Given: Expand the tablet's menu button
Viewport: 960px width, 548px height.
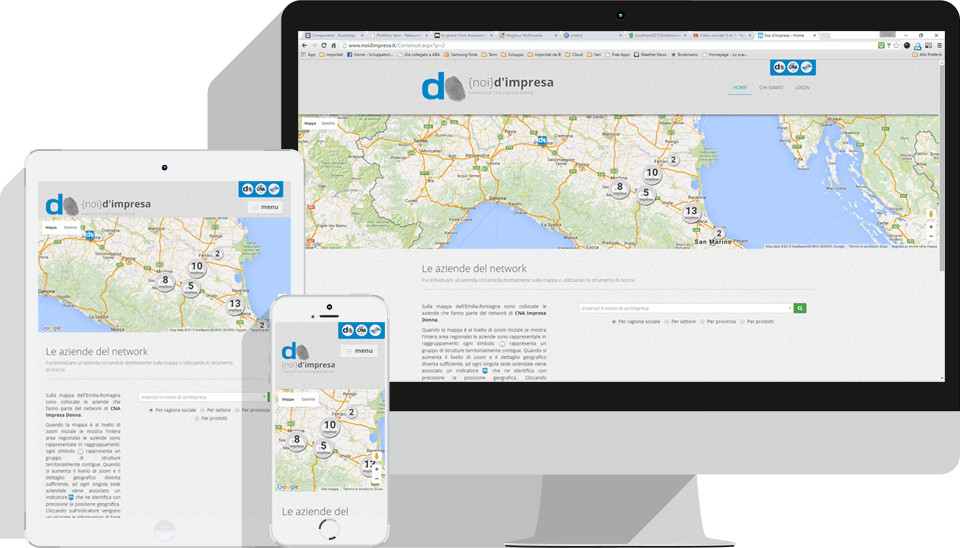Looking at the screenshot, I should coord(266,207).
